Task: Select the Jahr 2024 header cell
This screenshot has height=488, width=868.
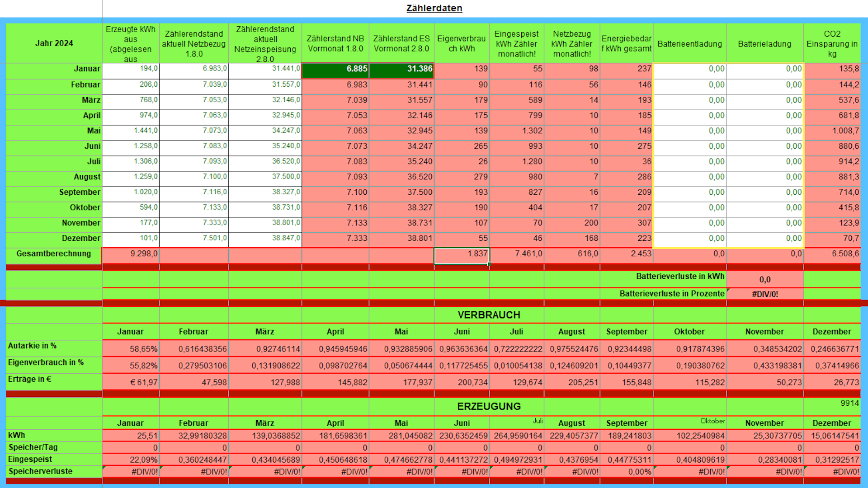Action: (54, 43)
